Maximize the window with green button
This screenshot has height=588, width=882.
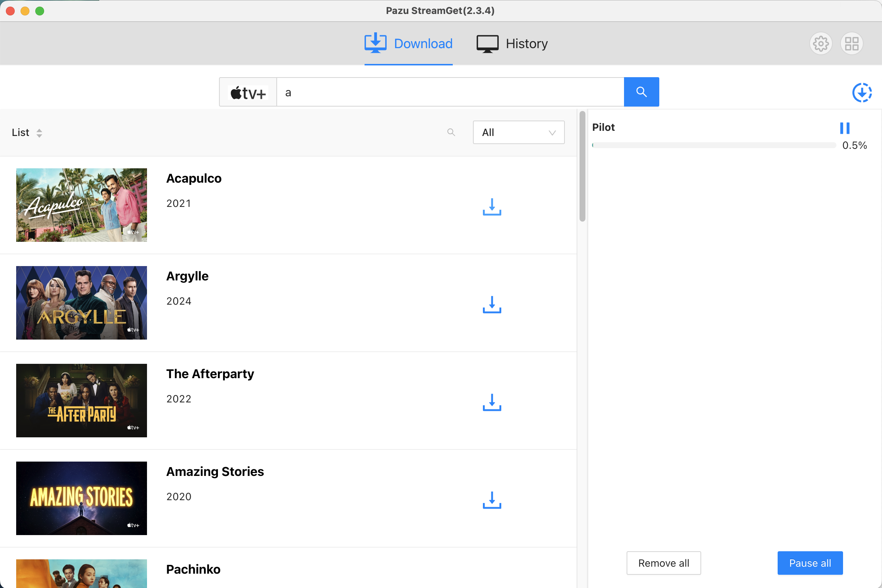pos(40,11)
